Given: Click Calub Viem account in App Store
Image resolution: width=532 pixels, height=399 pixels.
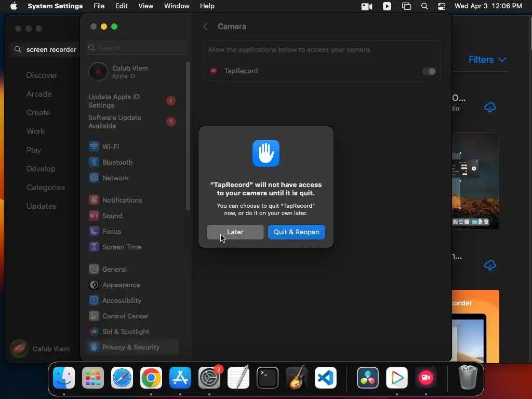Looking at the screenshot, I should pos(41,349).
